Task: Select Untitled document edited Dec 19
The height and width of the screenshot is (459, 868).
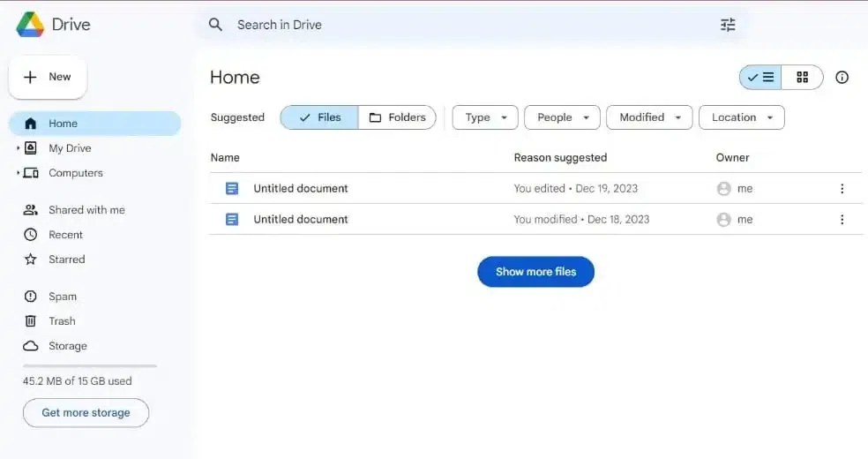Action: point(535,188)
